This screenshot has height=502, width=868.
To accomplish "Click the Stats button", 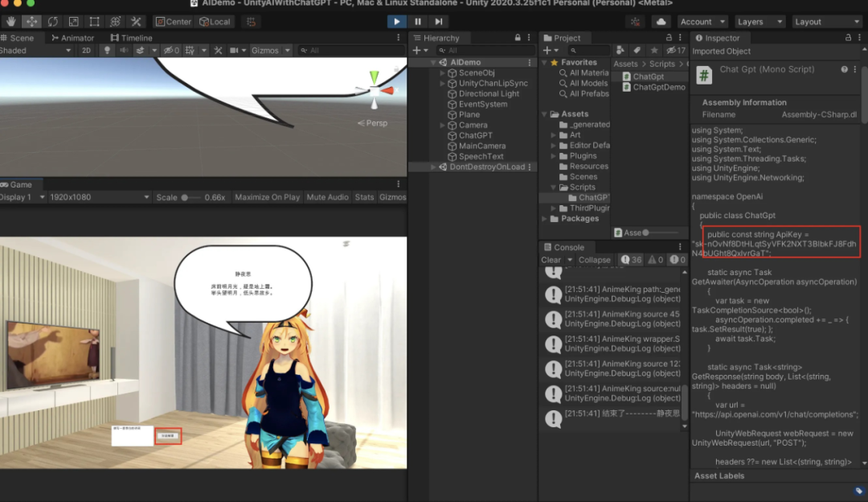I will (x=364, y=197).
